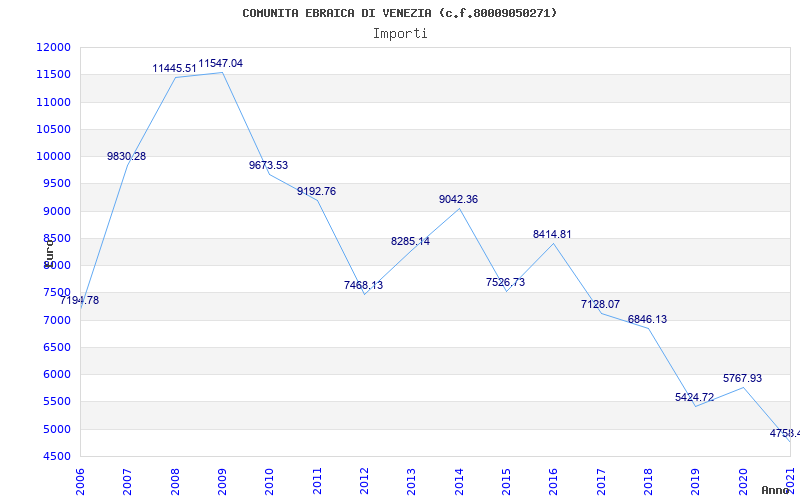
Task: Select the 5767.93 data label
Action: pyautogui.click(x=742, y=378)
